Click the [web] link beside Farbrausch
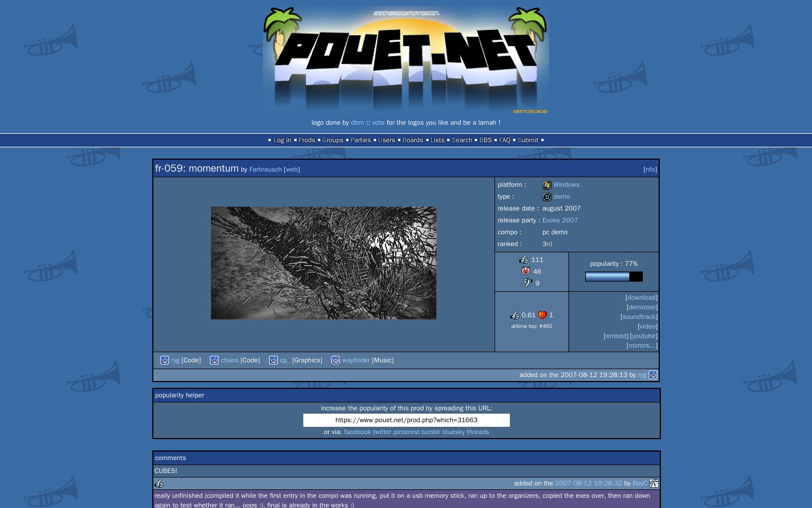The height and width of the screenshot is (508, 812). (x=292, y=169)
